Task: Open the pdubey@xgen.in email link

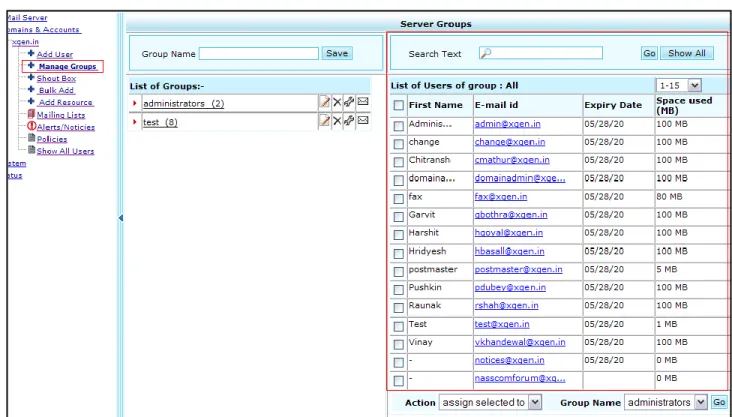Action: pyautogui.click(x=510, y=288)
